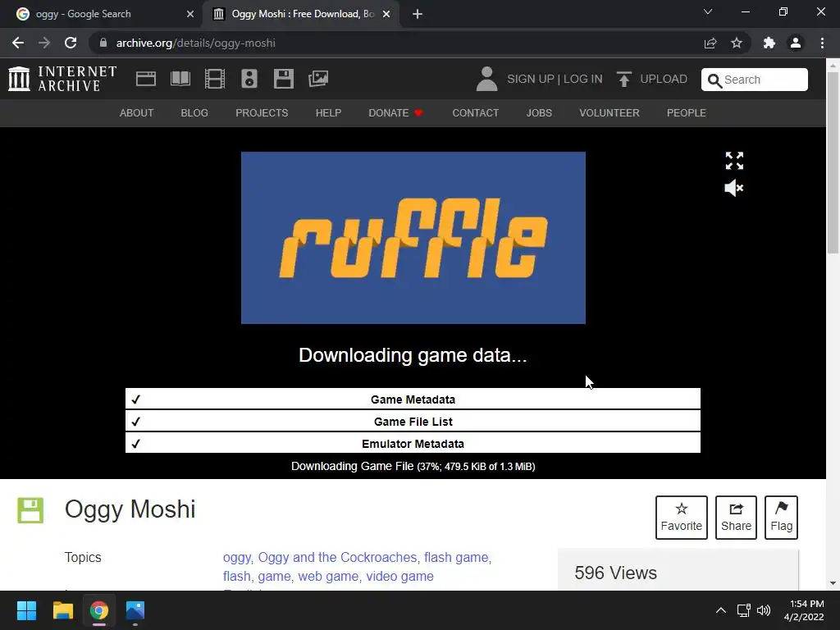840x630 pixels.
Task: Reload the archive.org page
Action: (71, 43)
